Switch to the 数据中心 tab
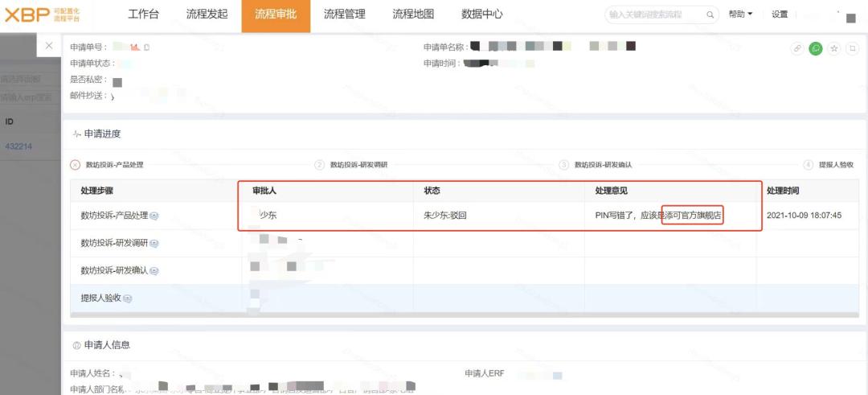 pos(481,15)
